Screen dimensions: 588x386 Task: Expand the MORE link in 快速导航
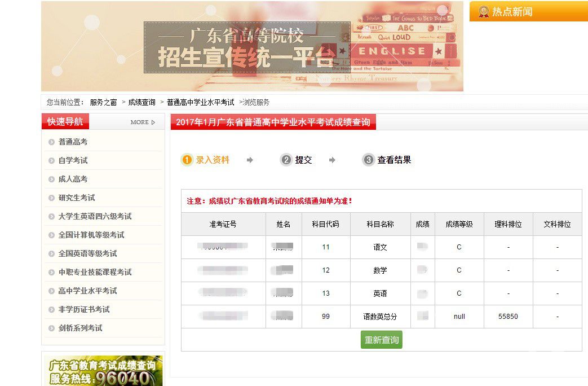coord(142,122)
